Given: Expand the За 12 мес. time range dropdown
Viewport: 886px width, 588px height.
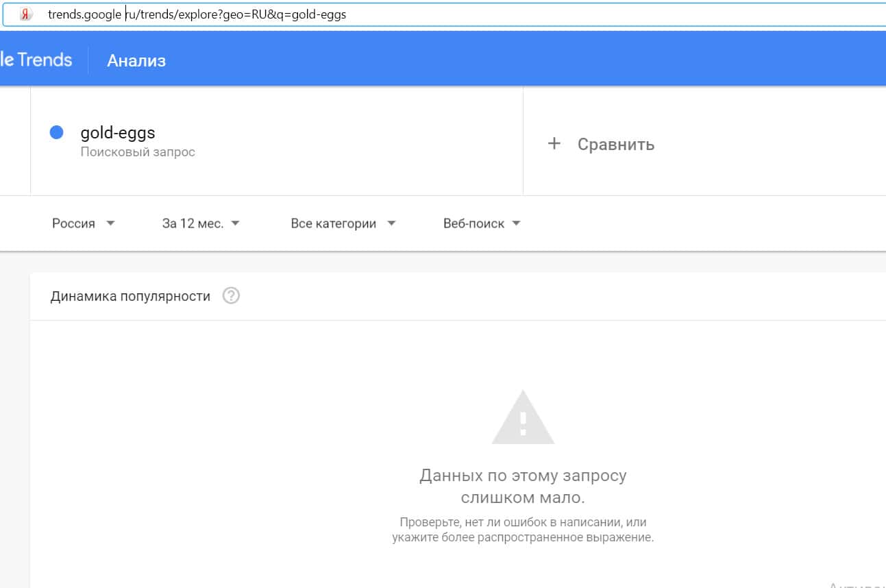Looking at the screenshot, I should pyautogui.click(x=200, y=223).
